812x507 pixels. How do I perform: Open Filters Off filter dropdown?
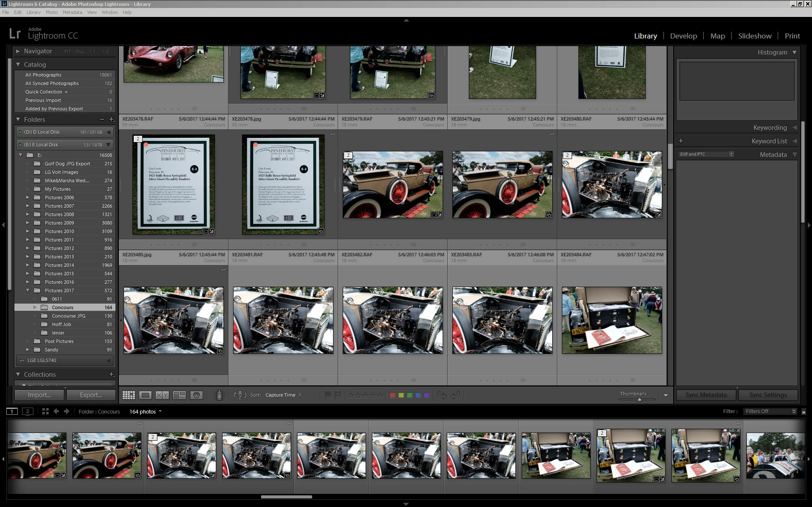pyautogui.click(x=771, y=411)
